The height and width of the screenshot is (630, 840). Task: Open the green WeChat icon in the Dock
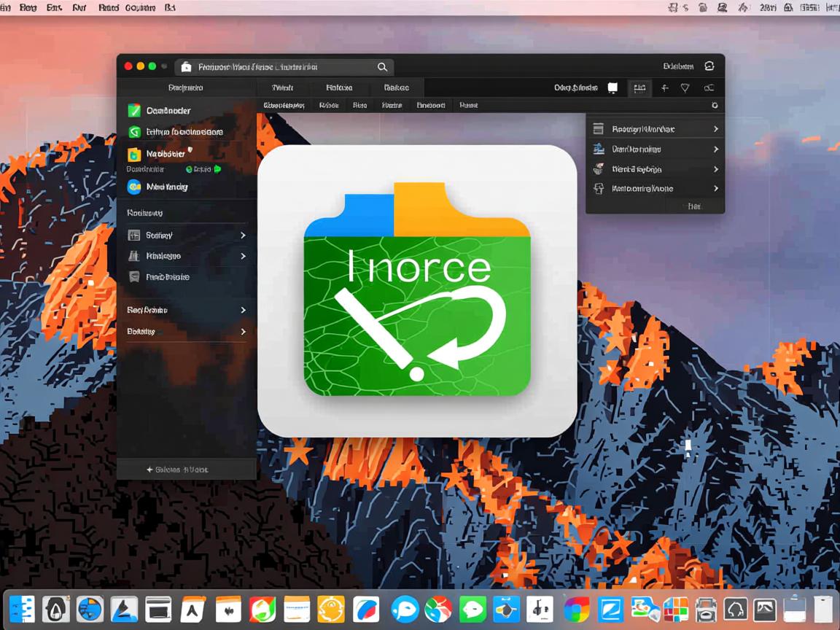tap(472, 610)
